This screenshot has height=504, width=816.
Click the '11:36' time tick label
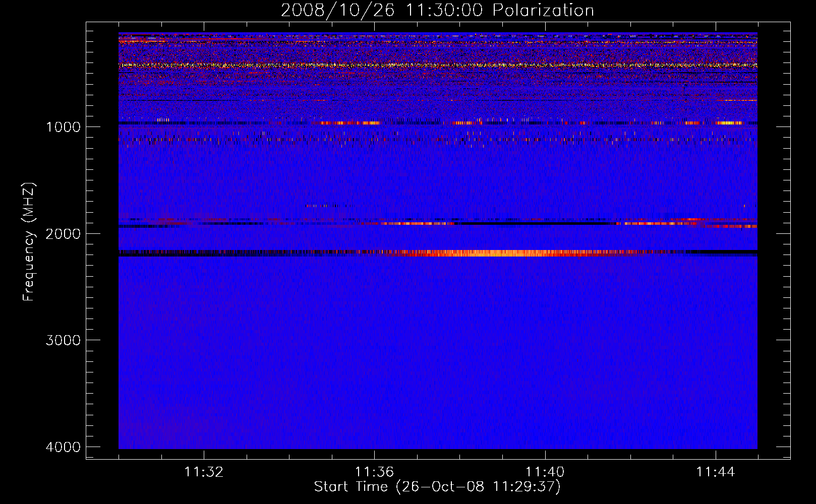pos(374,472)
